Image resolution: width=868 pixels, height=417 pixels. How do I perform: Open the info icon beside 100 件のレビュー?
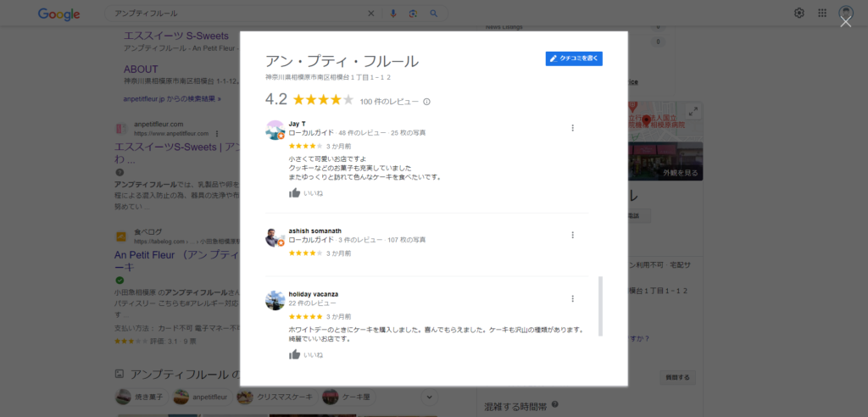pyautogui.click(x=427, y=102)
